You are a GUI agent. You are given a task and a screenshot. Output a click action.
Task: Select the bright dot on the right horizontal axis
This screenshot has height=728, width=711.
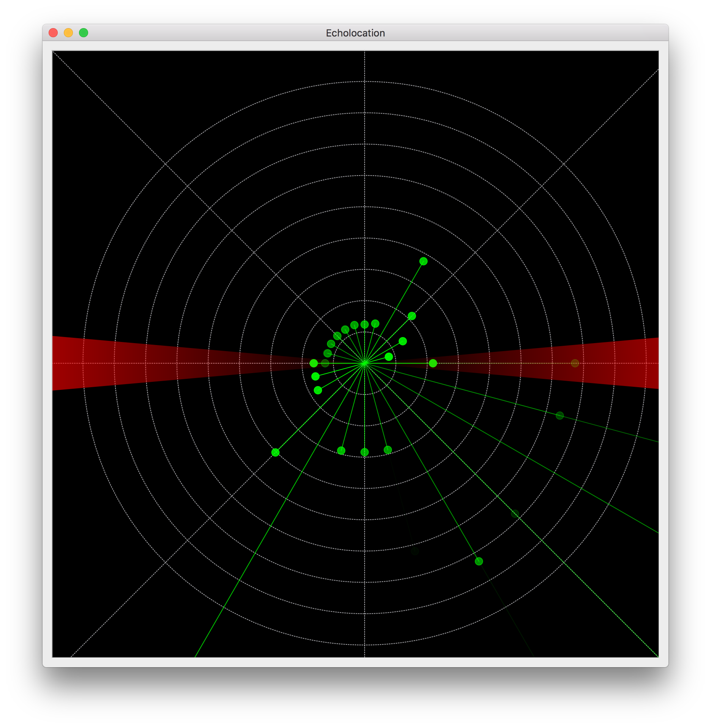click(433, 363)
